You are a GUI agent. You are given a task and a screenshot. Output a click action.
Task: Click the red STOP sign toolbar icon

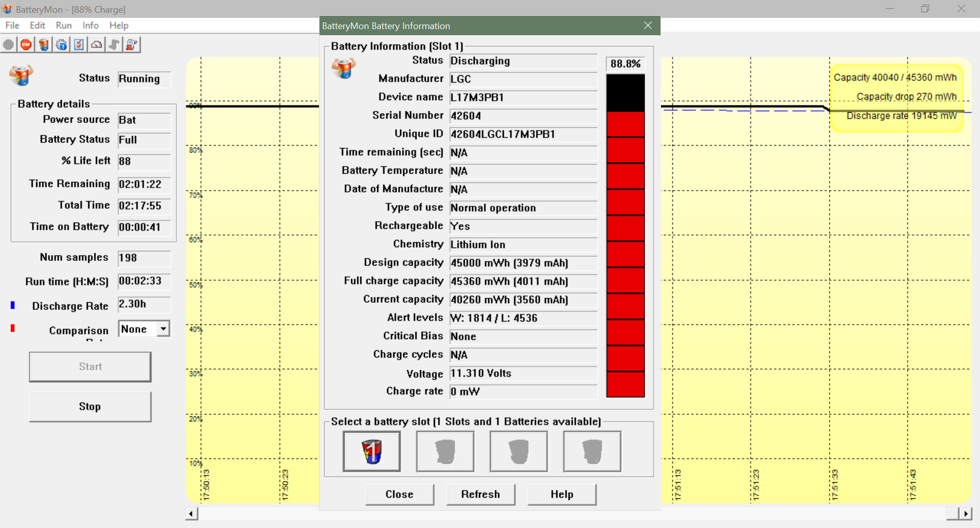click(26, 45)
